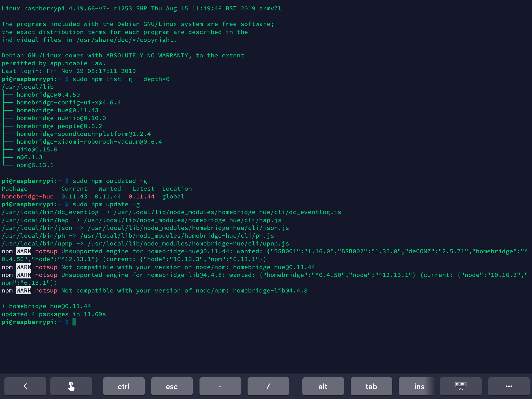Hide the on-screen keyboard icon

[x=461, y=386]
